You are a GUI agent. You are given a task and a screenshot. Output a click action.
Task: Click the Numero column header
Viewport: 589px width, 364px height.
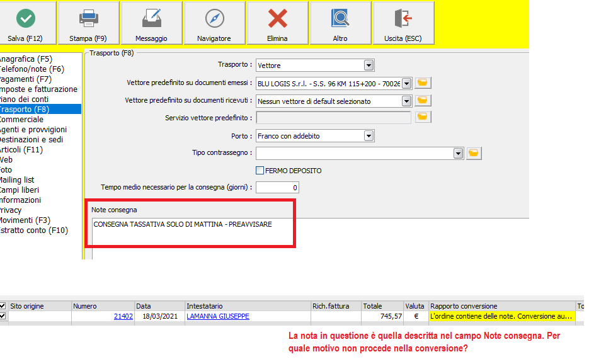tap(103, 306)
